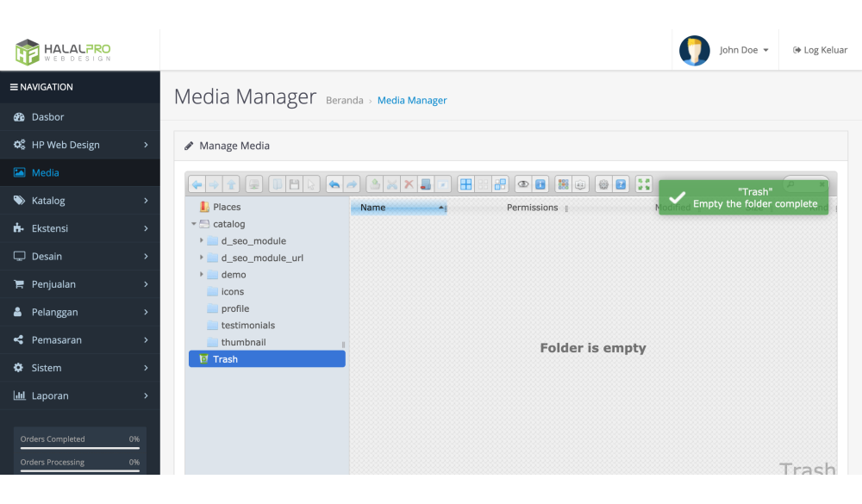Select the thumbnail folder in tree
The width and height of the screenshot is (862, 504).
pos(243,342)
